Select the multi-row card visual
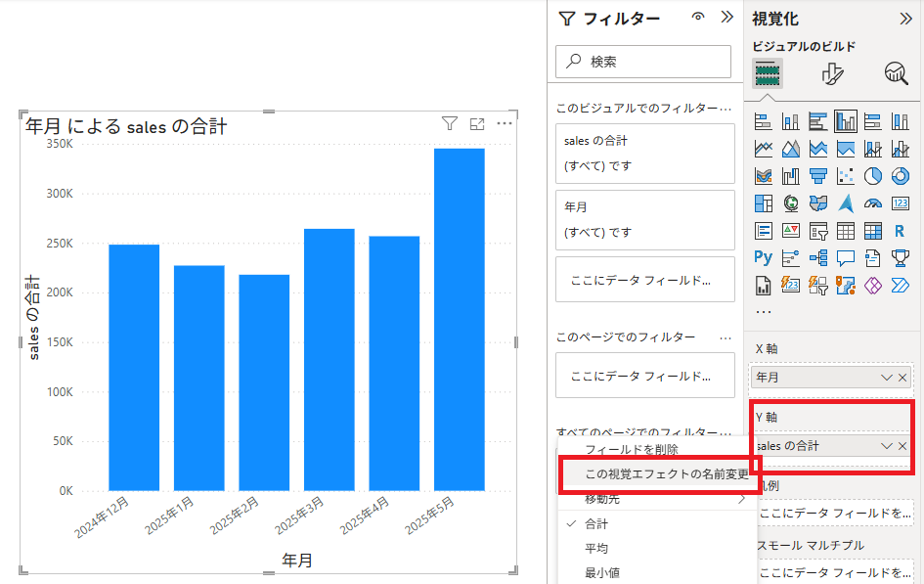This screenshot has width=924, height=584. click(763, 231)
